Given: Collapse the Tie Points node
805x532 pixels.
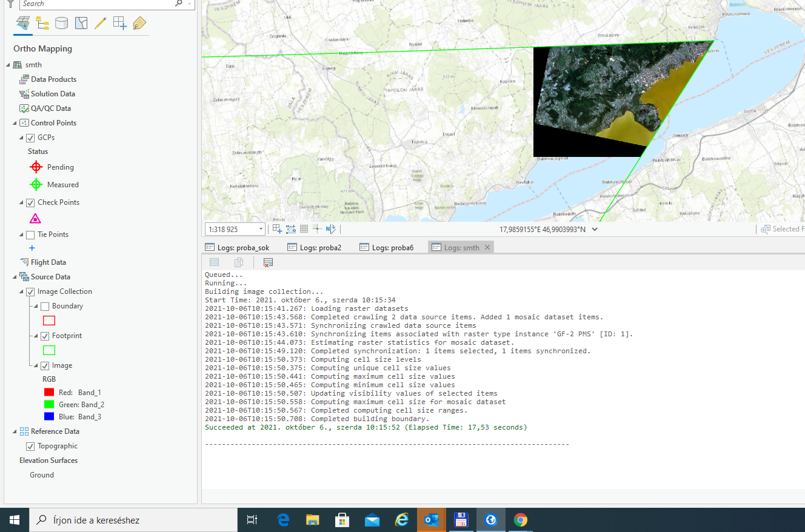Looking at the screenshot, I should tap(22, 234).
